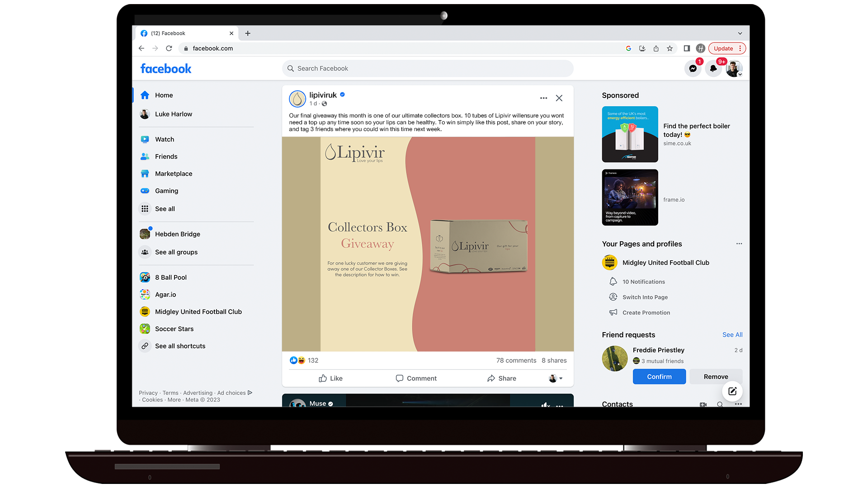Hide the lipiviruk post with X

559,98
